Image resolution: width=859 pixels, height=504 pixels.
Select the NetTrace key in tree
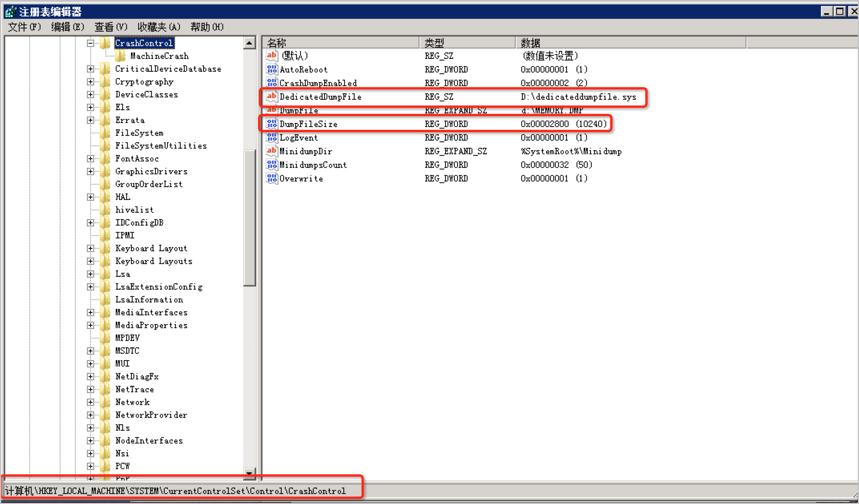pyautogui.click(x=135, y=389)
